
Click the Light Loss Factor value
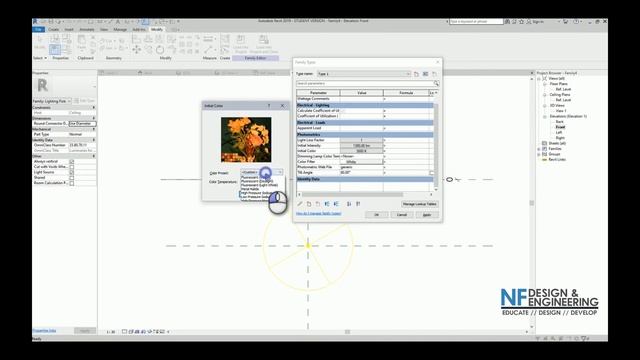(x=362, y=140)
